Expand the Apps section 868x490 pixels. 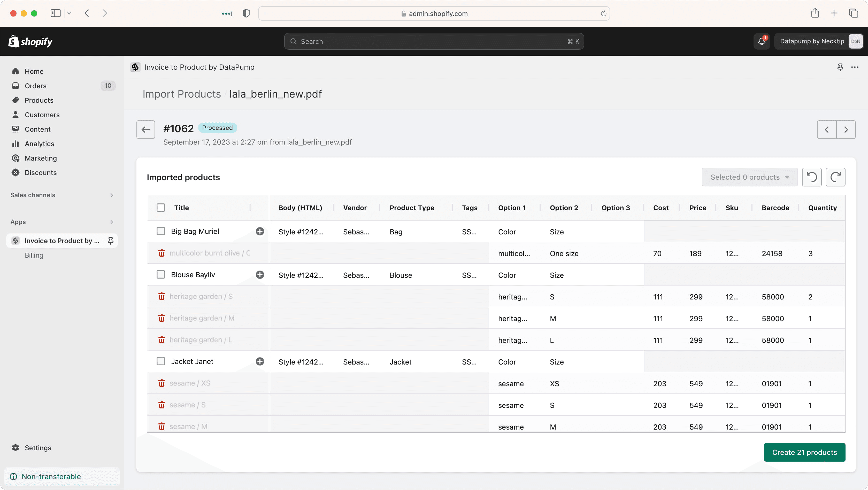point(62,222)
